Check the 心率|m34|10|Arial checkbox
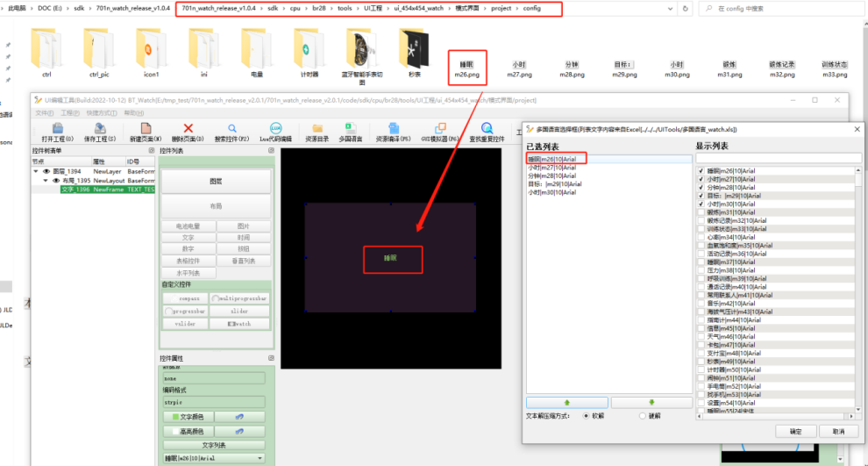Screen dimensions: 868x466 [x=701, y=237]
